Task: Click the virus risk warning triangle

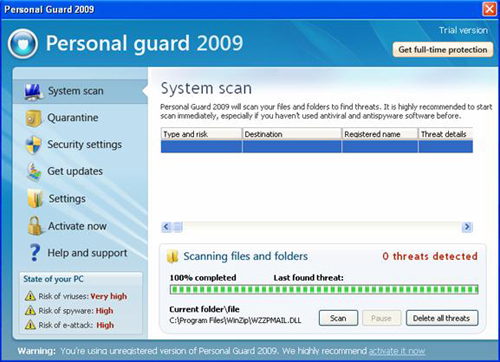Action: coord(30,296)
